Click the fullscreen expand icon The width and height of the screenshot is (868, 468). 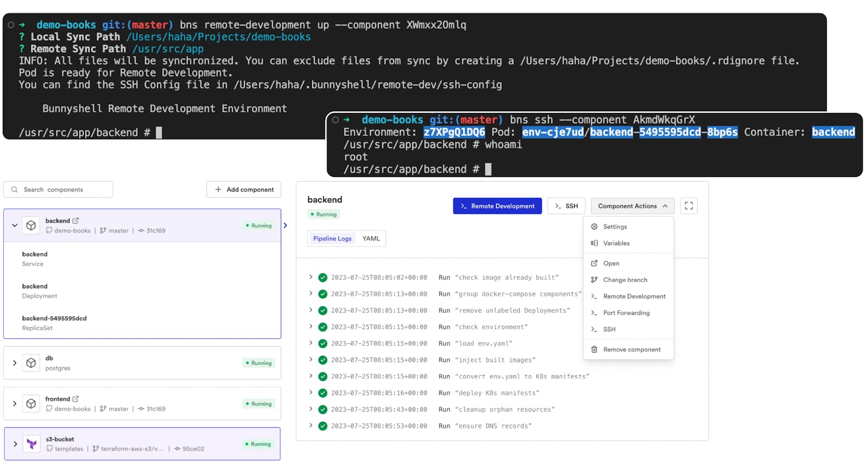click(688, 206)
